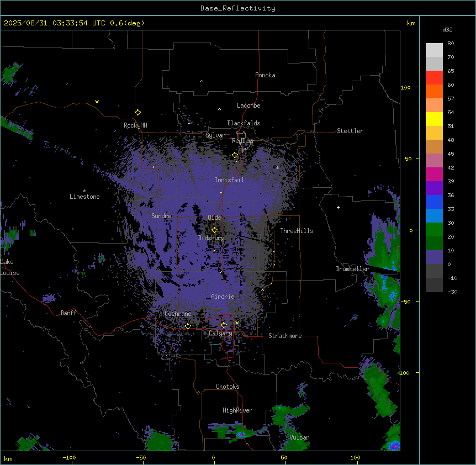The image size is (476, 465).
Task: Click the yellow diamond marker above Calgary label
Action: [x=224, y=325]
